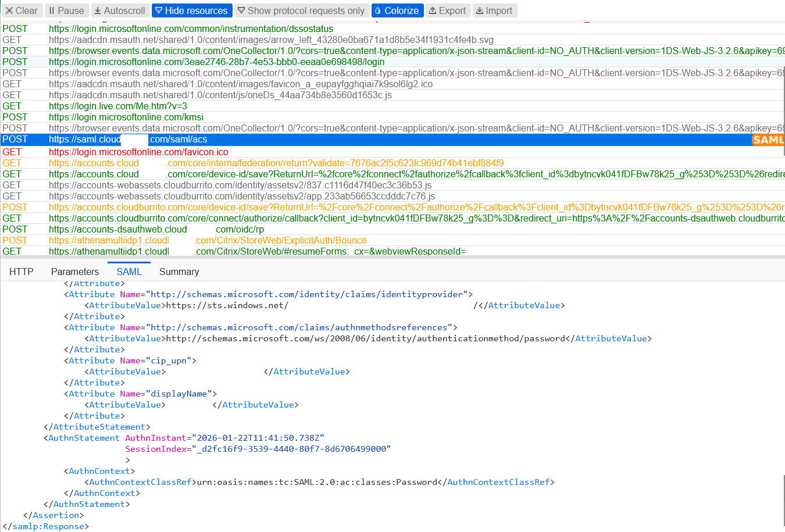The image size is (785, 532).
Task: Select the POST request to login.microsoftonline.com/kmsi
Action: 126,117
